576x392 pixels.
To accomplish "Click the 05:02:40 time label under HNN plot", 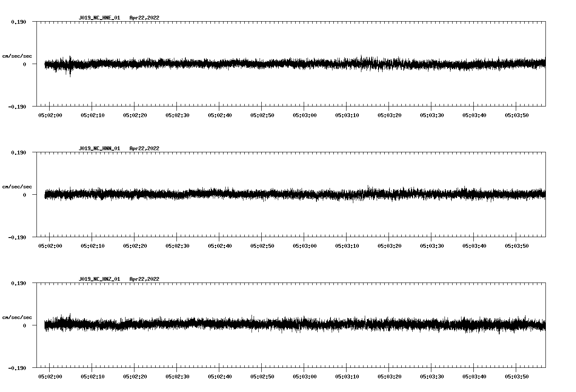I will pyautogui.click(x=220, y=246).
